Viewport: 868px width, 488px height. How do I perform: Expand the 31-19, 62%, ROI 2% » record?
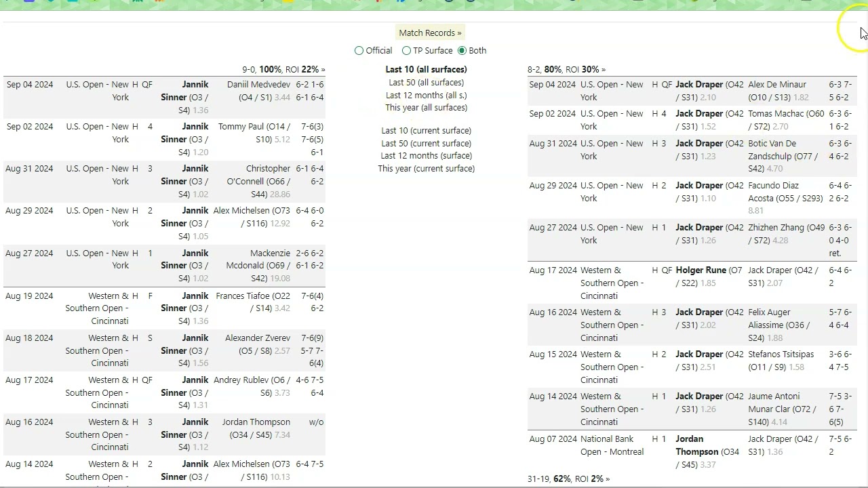(568, 479)
